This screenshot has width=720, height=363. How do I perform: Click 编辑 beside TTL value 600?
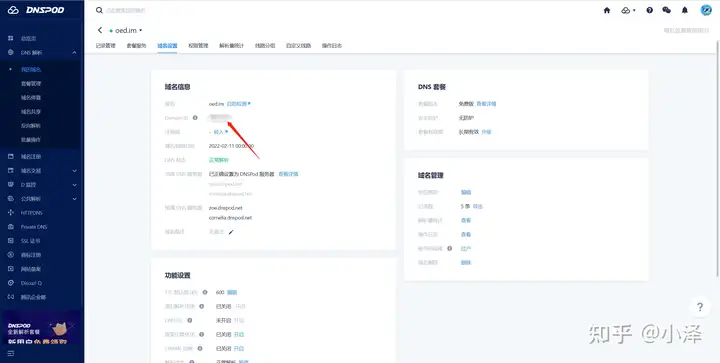232,292
